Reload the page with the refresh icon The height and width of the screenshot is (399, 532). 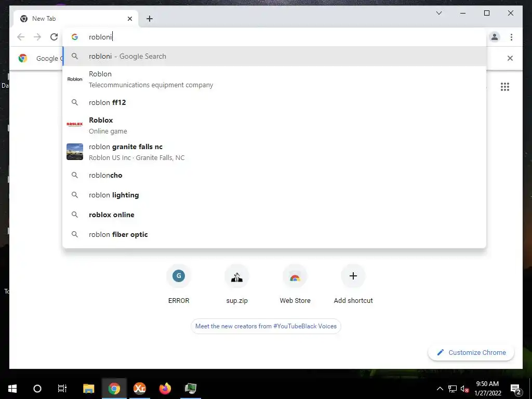[54, 37]
